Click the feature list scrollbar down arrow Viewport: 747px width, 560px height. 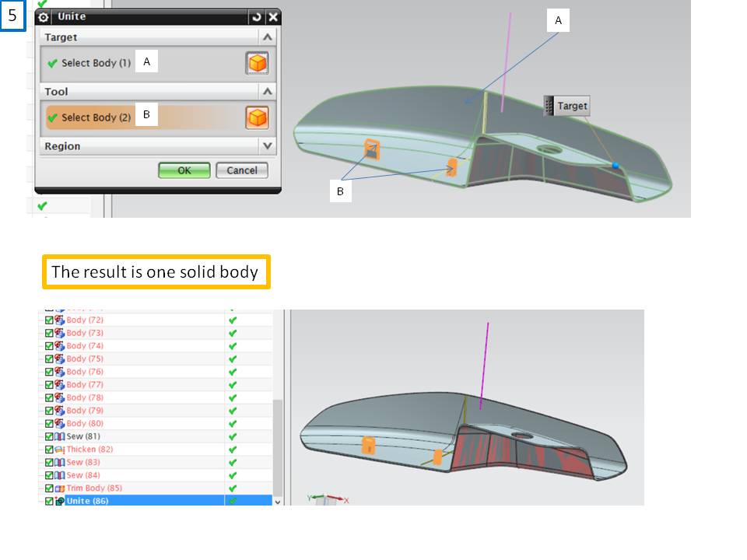tap(278, 502)
